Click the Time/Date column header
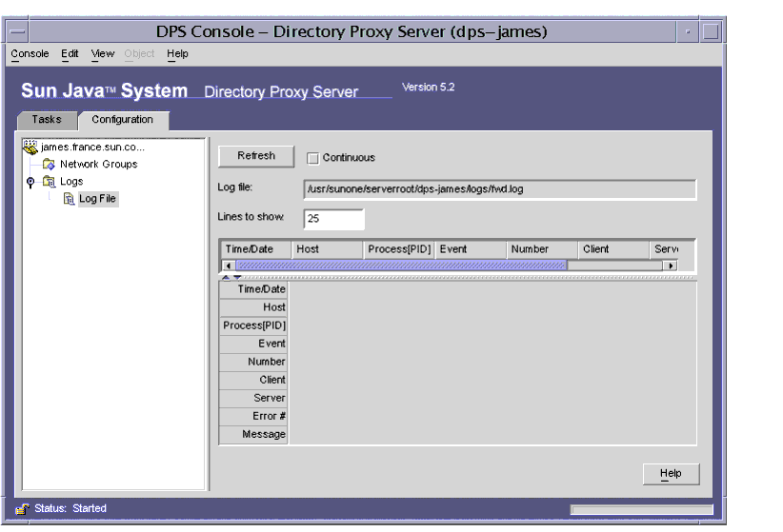The height and width of the screenshot is (532, 783). [x=255, y=249]
